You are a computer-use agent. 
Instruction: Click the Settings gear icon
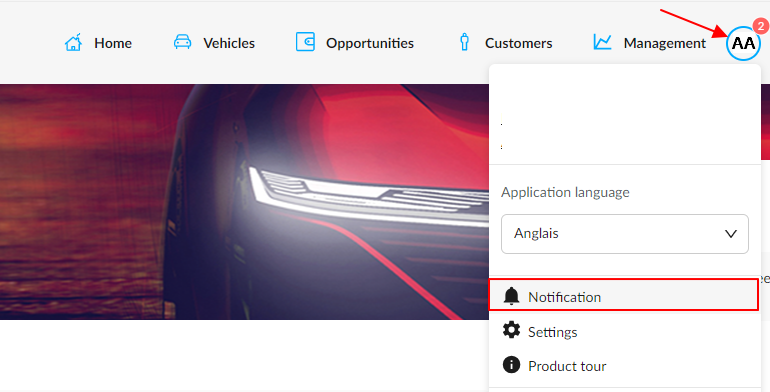[x=511, y=330]
